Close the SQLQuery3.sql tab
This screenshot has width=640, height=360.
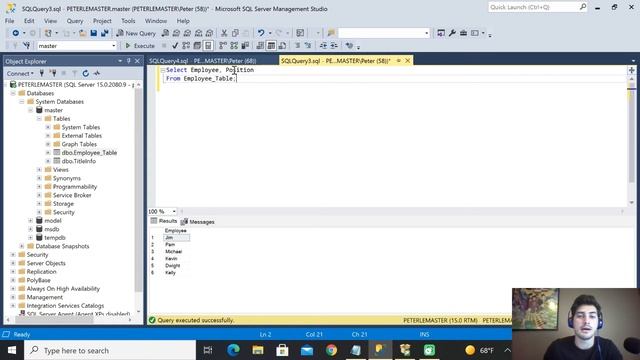pos(407,60)
